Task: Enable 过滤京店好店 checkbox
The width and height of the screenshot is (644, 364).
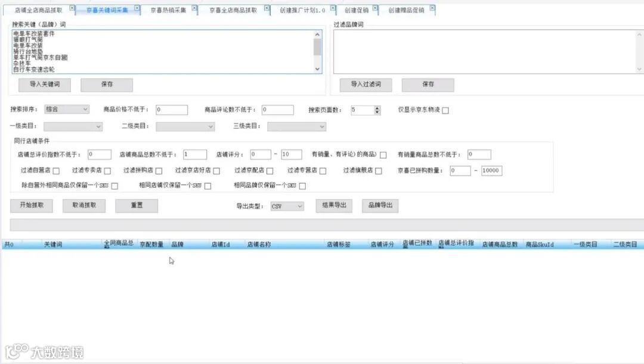Action: tap(216, 171)
